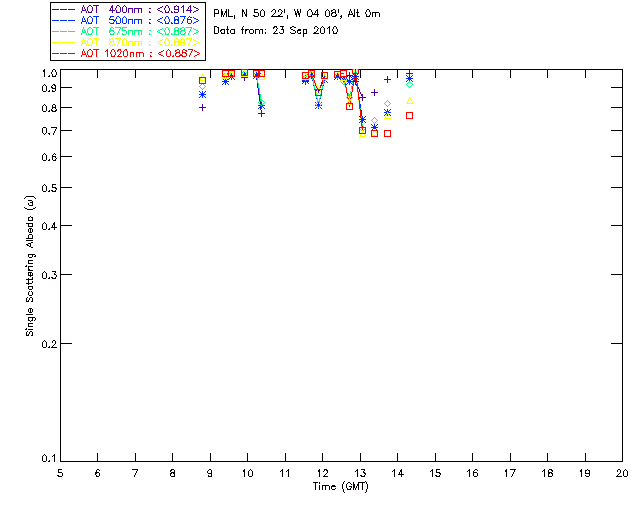
Task: Click the text "Data from: 23 Sep 2010"
Action: point(276,31)
